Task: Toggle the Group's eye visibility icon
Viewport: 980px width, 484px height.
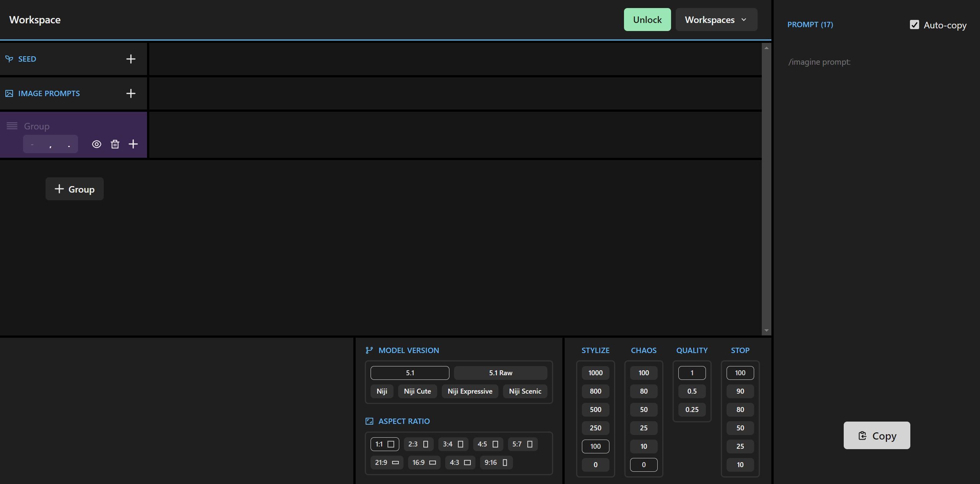Action: [x=96, y=144]
